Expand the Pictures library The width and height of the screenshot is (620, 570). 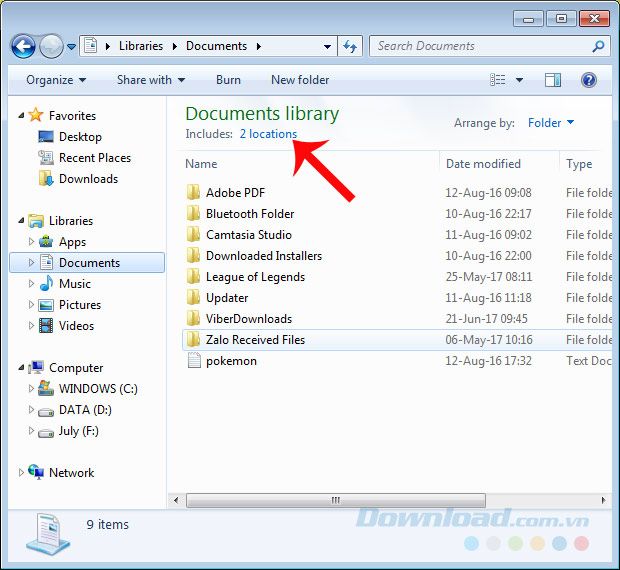click(x=31, y=304)
